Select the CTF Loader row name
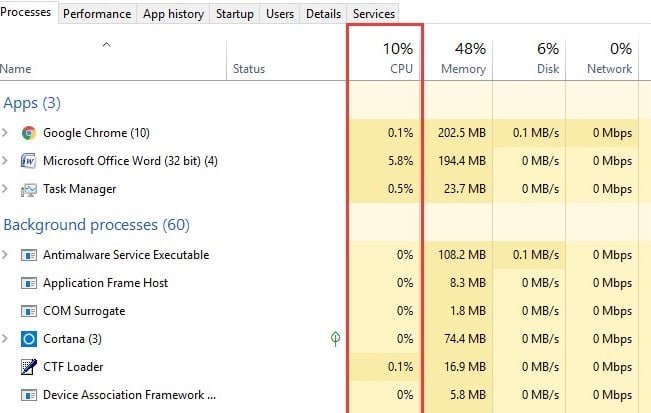The image size is (651, 413). coord(73,367)
